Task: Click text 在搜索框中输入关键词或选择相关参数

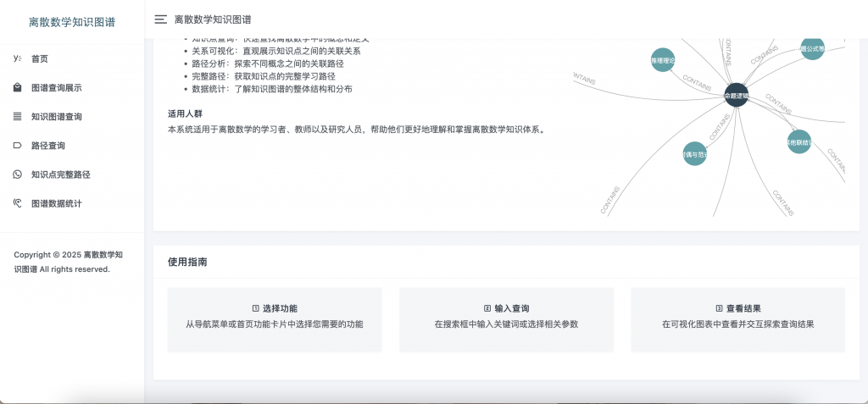Action: [x=506, y=324]
